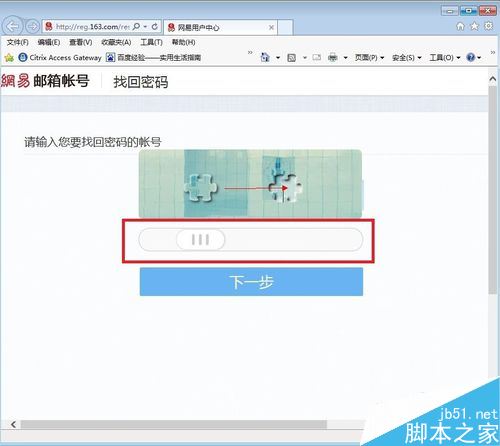Viewport: 500px width, 446px height.
Task: Click the Print icon in command bar
Action: [333, 58]
